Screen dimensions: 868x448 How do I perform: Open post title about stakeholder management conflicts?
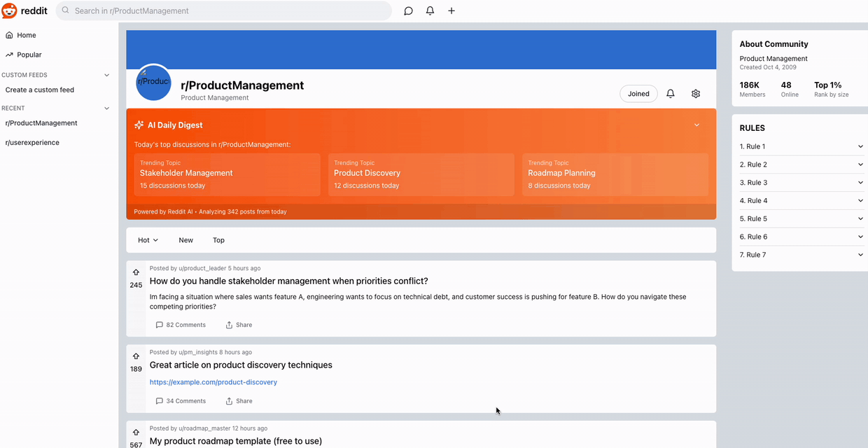[289, 281]
